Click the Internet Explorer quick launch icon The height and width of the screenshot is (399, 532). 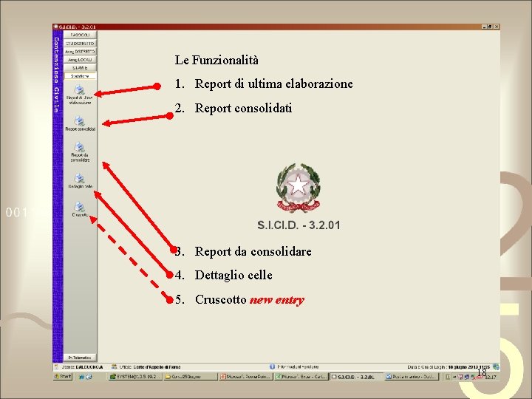81,377
